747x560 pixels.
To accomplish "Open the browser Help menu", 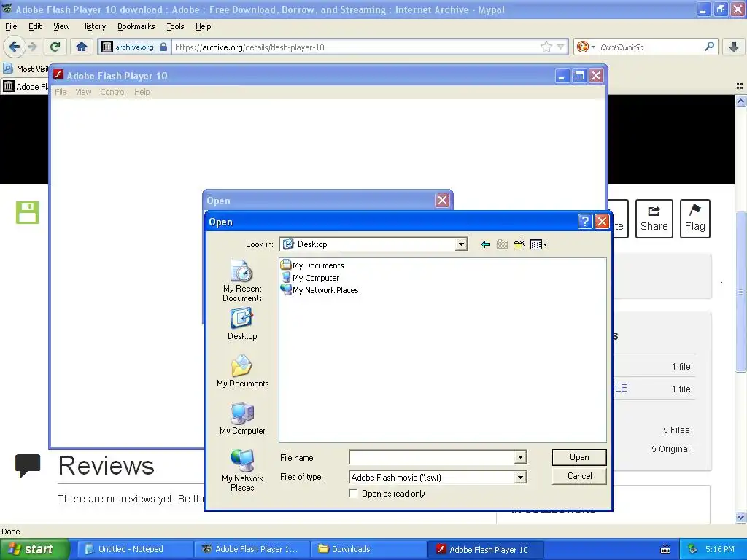I will [203, 26].
